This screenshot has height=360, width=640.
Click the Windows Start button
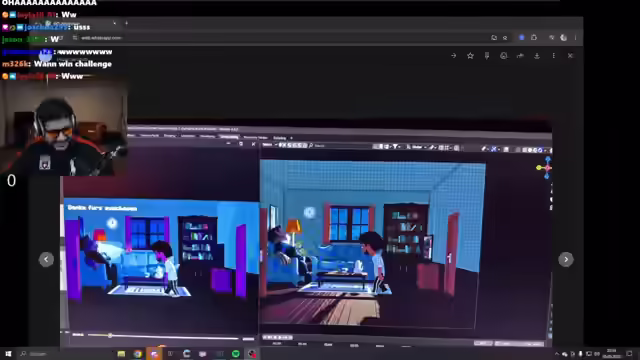click(8, 354)
